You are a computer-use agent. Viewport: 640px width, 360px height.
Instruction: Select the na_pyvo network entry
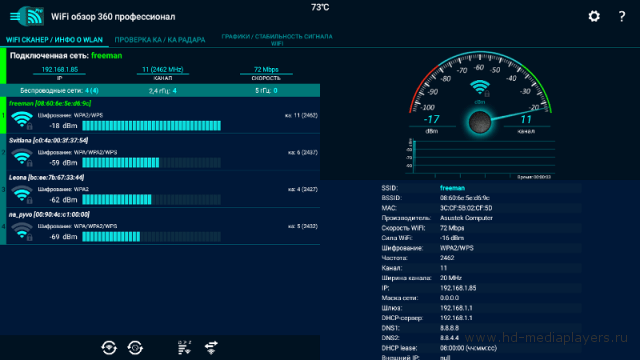click(x=163, y=226)
